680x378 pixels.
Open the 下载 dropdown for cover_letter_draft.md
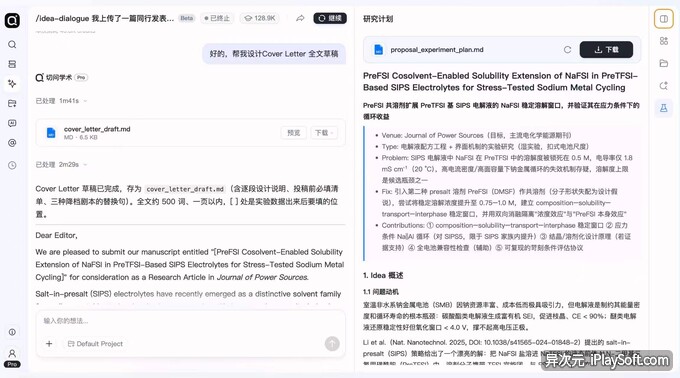click(x=324, y=133)
